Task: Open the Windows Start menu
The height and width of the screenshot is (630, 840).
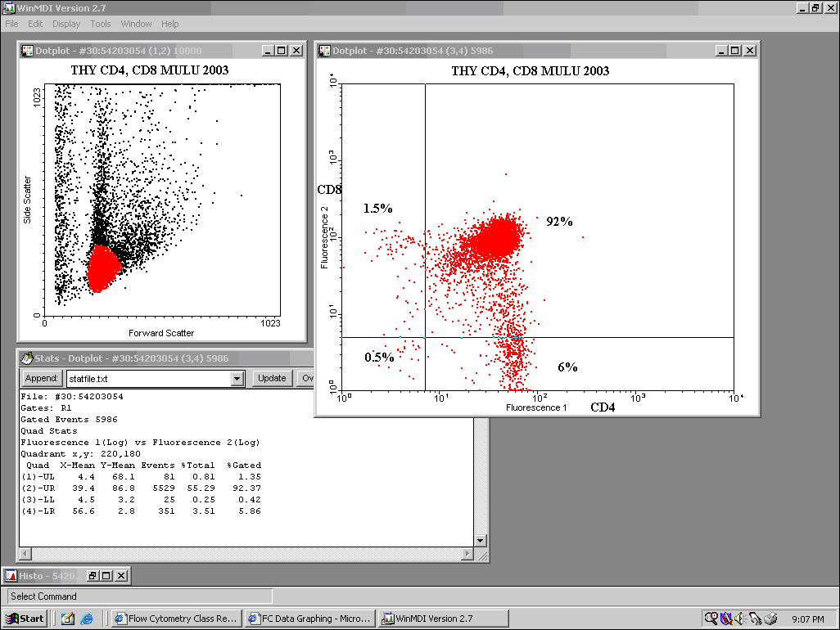Action: pos(25,619)
